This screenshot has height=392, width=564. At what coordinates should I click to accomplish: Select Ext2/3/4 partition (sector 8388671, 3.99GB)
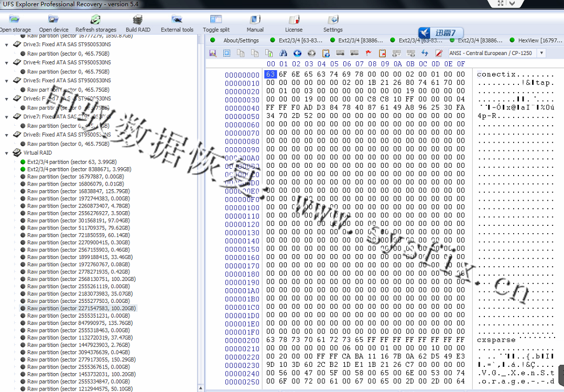[x=79, y=169]
